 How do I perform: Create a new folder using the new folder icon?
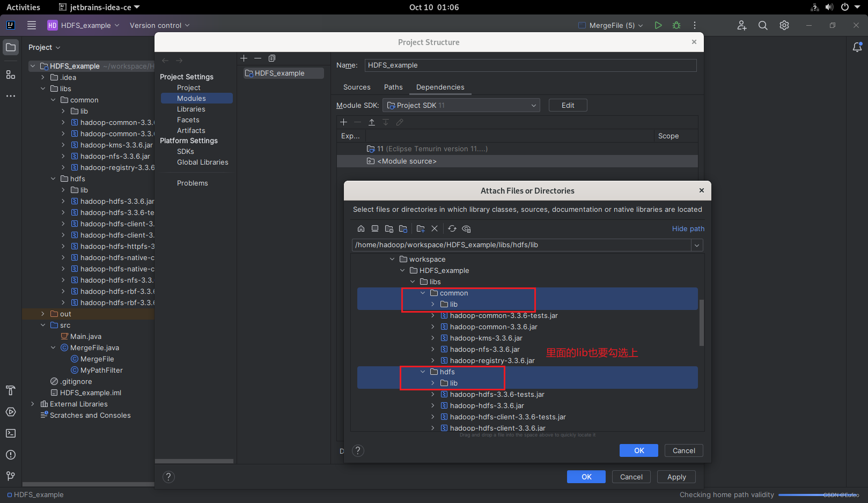421,228
